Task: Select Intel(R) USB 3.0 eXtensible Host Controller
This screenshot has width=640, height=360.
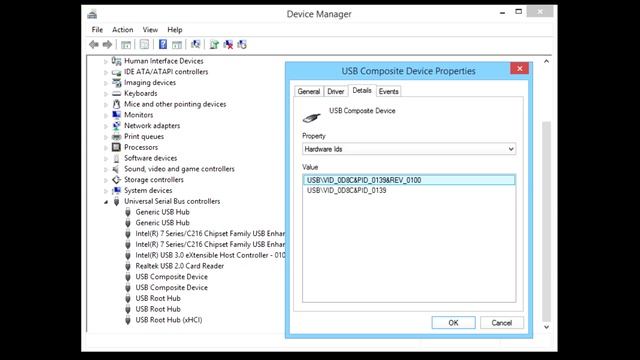Action: pos(210,256)
